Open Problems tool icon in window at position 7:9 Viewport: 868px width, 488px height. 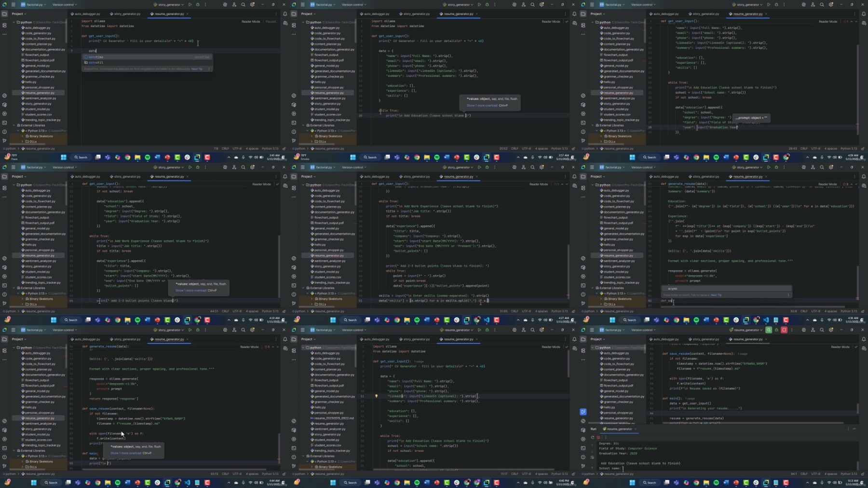pyautogui.click(x=4, y=132)
